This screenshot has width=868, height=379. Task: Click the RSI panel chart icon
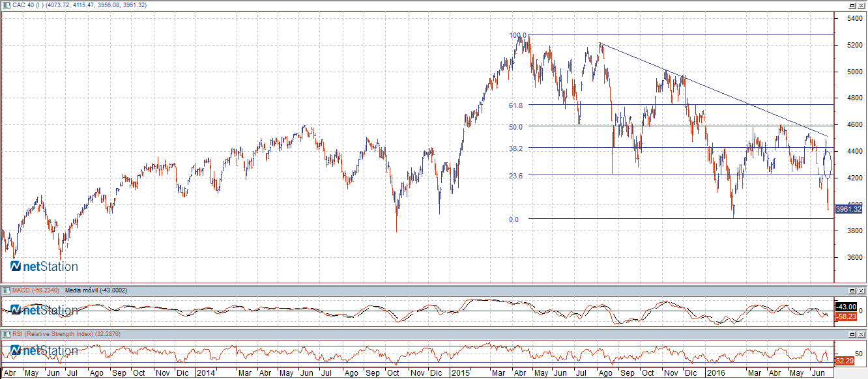[x=5, y=333]
